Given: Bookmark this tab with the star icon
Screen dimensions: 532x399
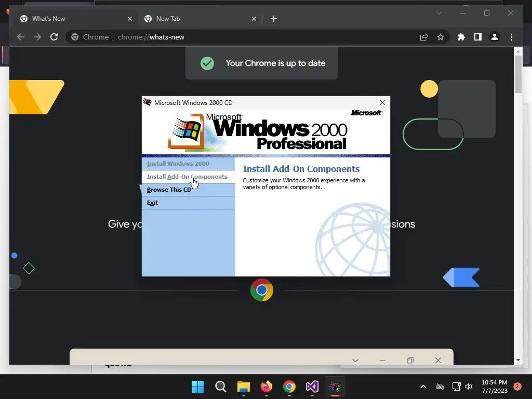Looking at the screenshot, I should coord(441,37).
